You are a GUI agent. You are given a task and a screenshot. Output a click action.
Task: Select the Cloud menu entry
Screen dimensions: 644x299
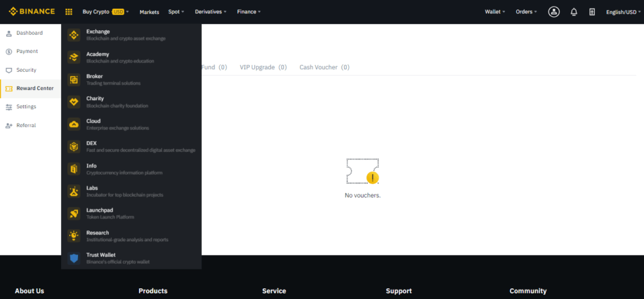tap(131, 124)
